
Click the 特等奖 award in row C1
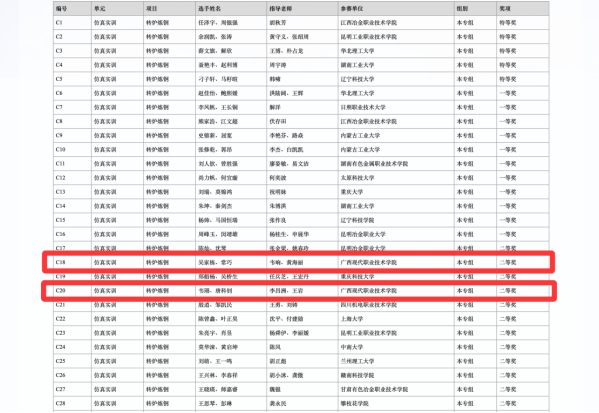(508, 23)
